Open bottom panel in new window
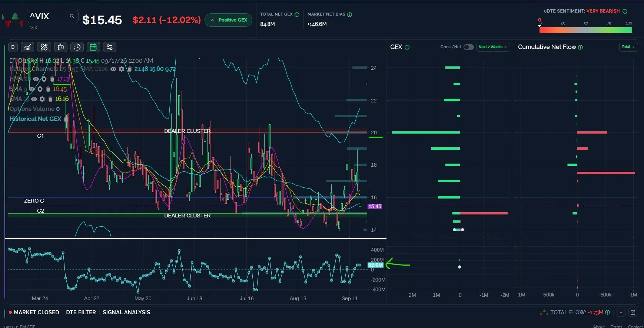 pyautogui.click(x=633, y=312)
